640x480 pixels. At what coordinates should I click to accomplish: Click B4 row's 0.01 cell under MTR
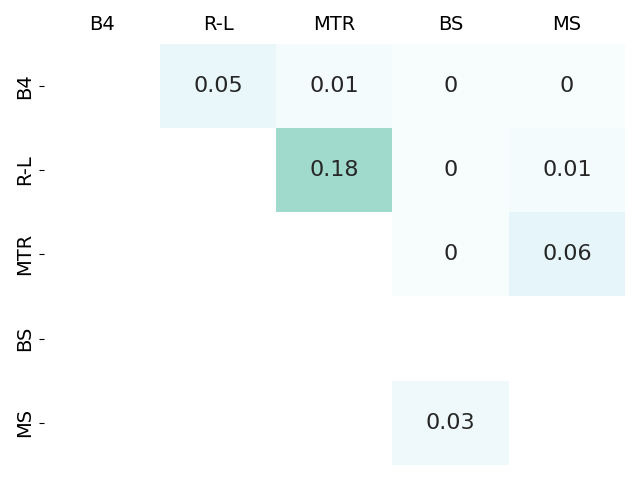[334, 85]
